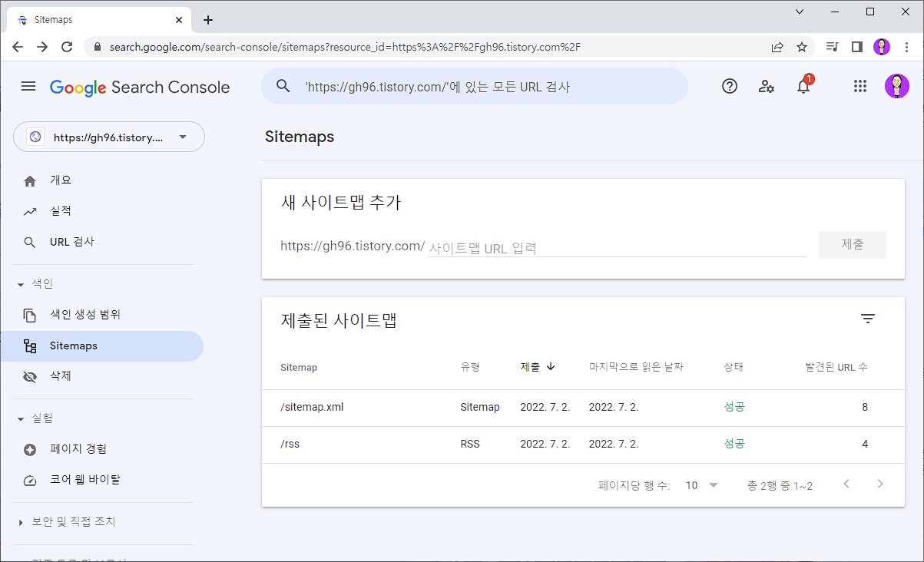The height and width of the screenshot is (562, 924).
Task: Click the RSS type cell
Action: 470,444
